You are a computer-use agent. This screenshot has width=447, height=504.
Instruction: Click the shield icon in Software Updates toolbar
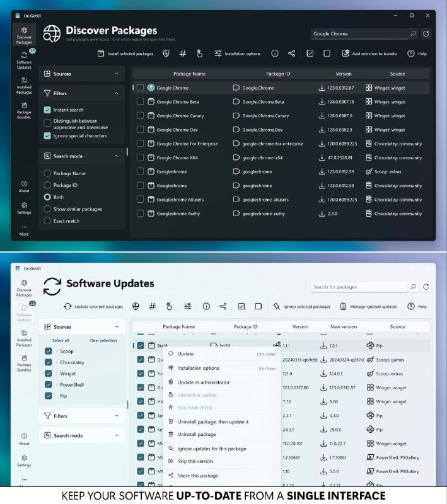[x=136, y=306]
